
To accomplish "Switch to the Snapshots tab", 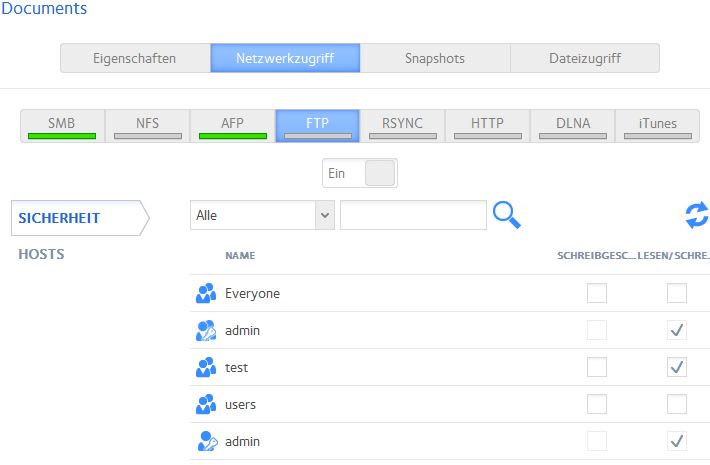I will (x=435, y=58).
